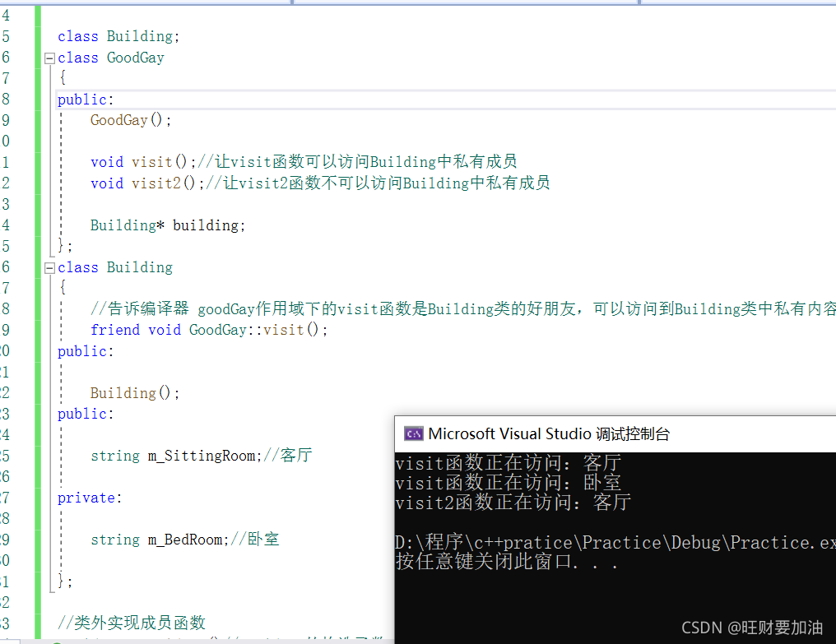Click the comment '//类外实现成员函数'
This screenshot has width=836, height=644.
(x=131, y=623)
